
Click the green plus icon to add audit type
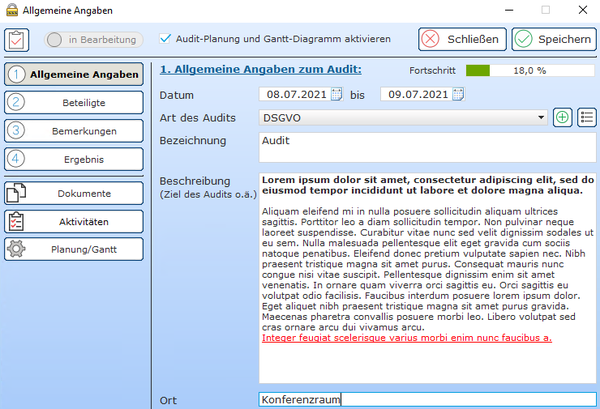pos(562,117)
